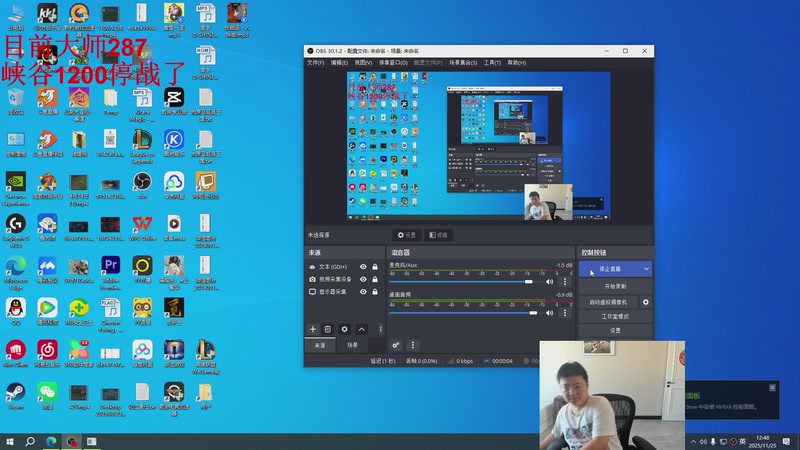Open the 帮助(H) menu in OBS
Viewport: 800px width, 450px height.
pyautogui.click(x=516, y=63)
